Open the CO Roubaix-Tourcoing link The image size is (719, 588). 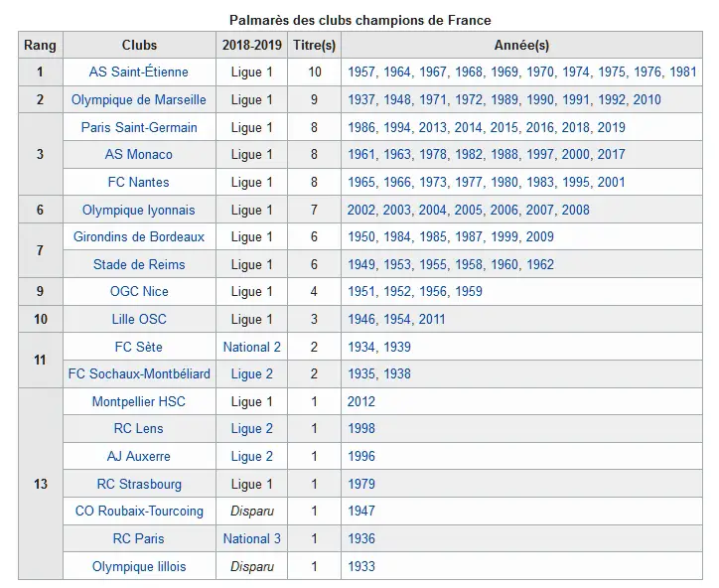click(139, 511)
